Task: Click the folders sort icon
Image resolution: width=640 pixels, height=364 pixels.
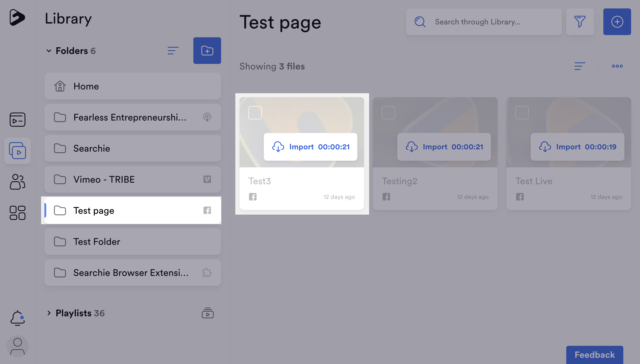Action: pyautogui.click(x=173, y=51)
